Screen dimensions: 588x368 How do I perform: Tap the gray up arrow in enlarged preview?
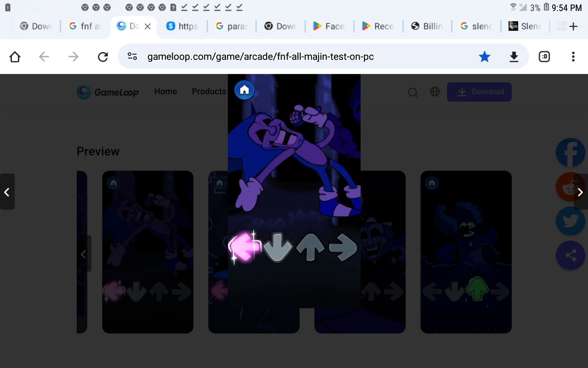tap(311, 247)
